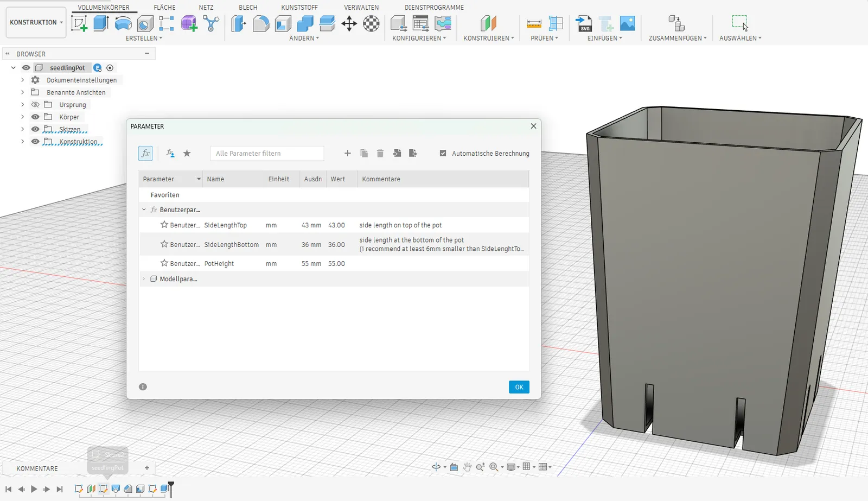
Task: Hide the seedlingPot component eye icon
Action: [x=26, y=68]
